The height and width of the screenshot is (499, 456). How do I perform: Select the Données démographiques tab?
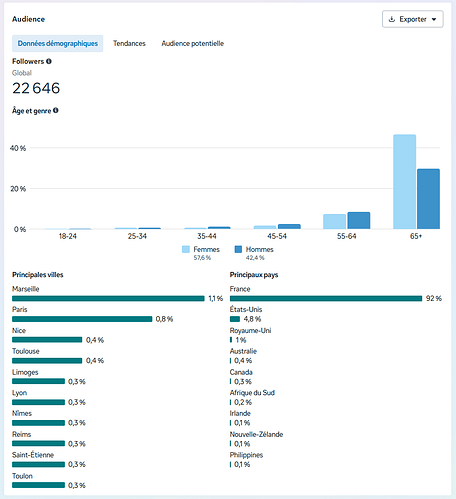coord(58,43)
